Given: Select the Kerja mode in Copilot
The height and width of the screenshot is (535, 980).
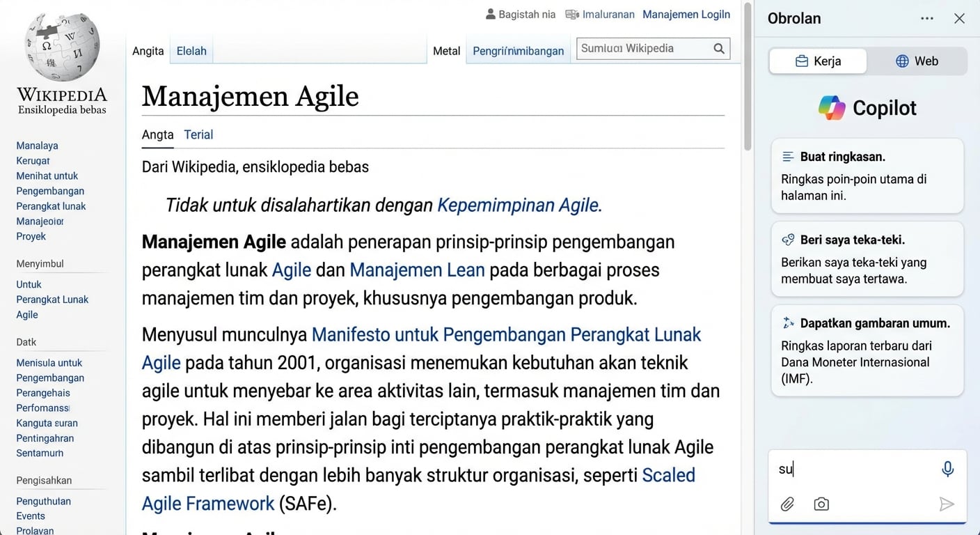Looking at the screenshot, I should (817, 61).
